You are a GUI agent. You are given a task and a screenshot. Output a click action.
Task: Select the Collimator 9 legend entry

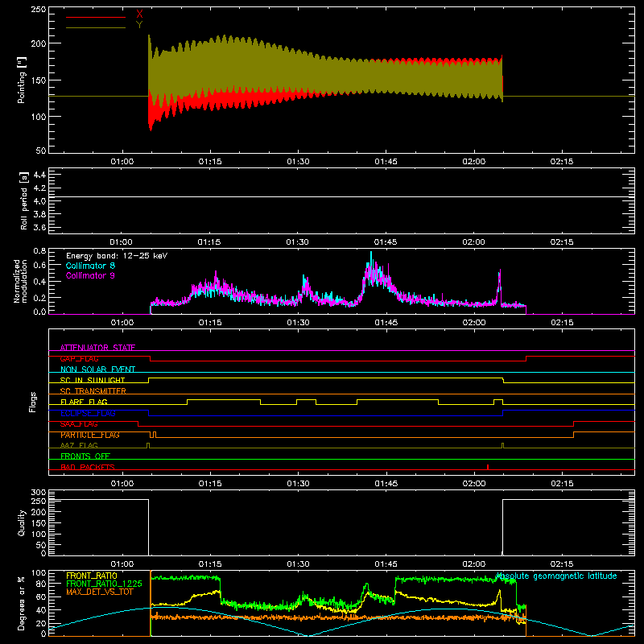coord(90,275)
